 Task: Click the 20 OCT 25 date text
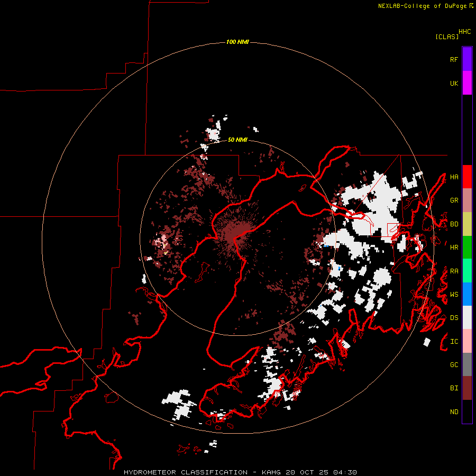(x=307, y=472)
